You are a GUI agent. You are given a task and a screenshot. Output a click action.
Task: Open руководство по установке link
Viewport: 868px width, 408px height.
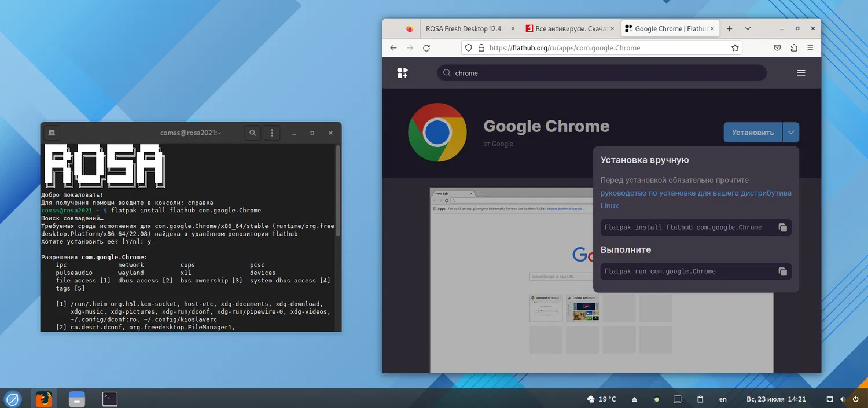pos(696,199)
